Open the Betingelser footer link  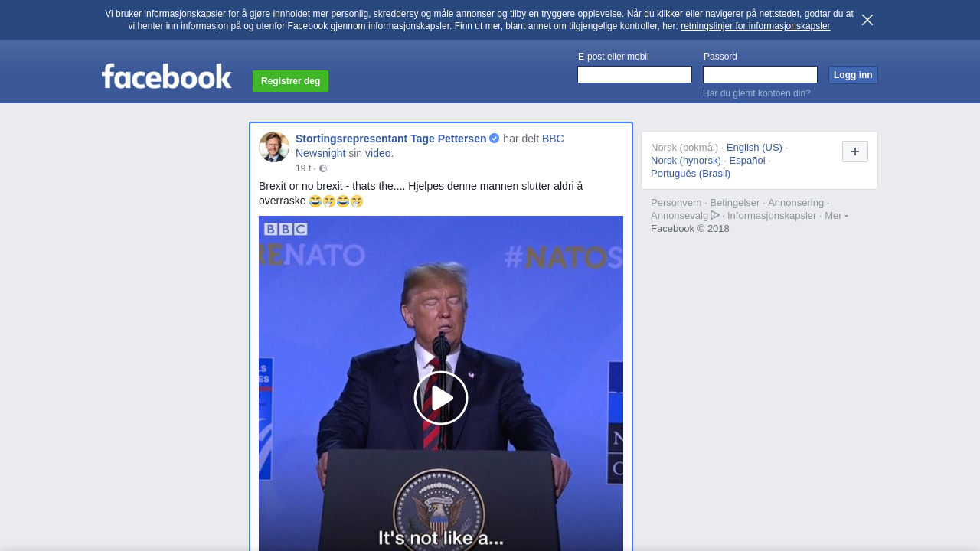pyautogui.click(x=735, y=203)
